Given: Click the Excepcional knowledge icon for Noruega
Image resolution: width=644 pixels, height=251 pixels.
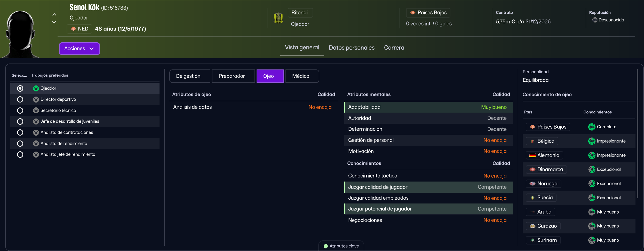Looking at the screenshot, I should pos(592,184).
